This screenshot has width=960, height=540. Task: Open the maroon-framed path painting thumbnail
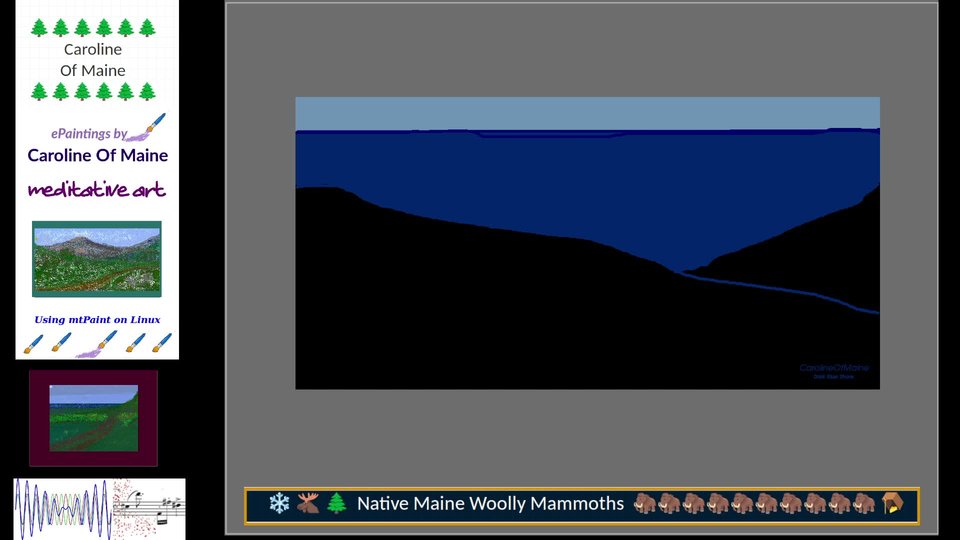coord(93,418)
